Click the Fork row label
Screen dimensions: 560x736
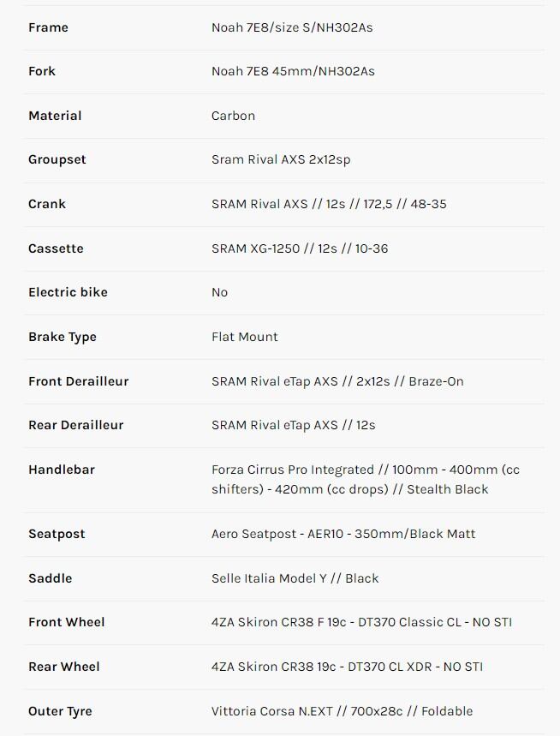click(x=42, y=71)
